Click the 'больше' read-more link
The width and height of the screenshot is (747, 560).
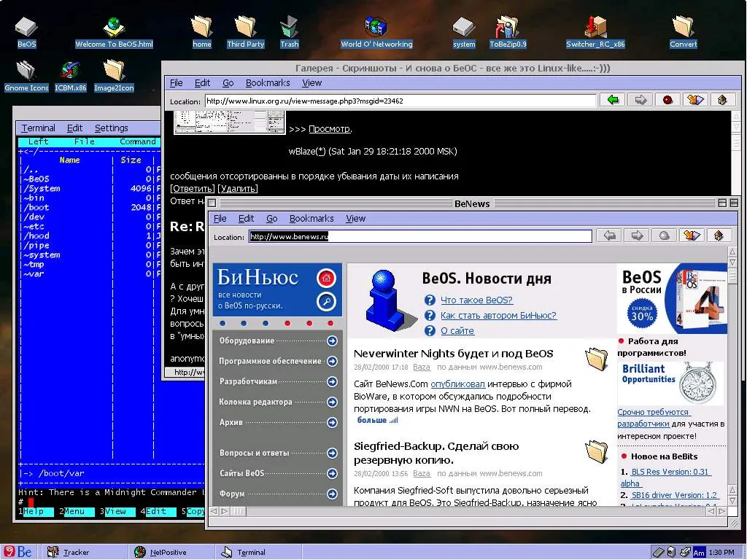[x=377, y=420]
